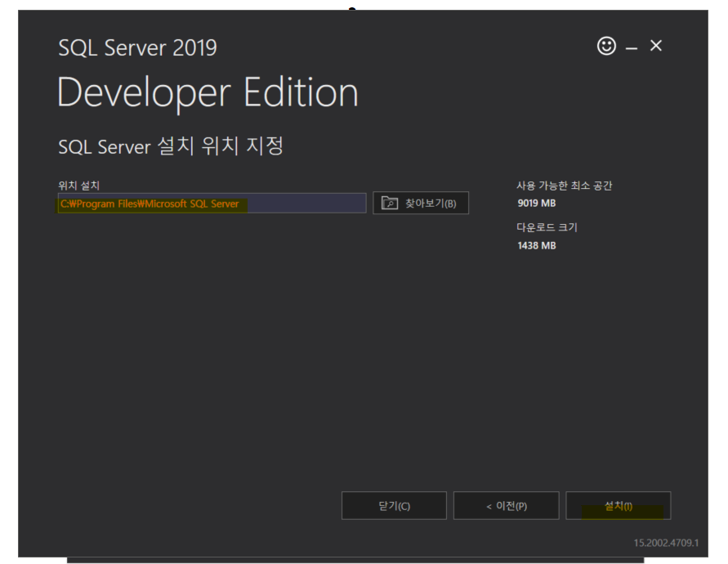Go back with the < 이전(P) button
This screenshot has height=564, width=728.
pos(506,505)
